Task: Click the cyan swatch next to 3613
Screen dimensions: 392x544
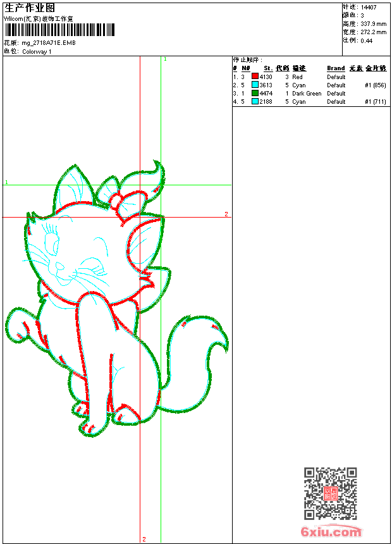Action: [255, 85]
